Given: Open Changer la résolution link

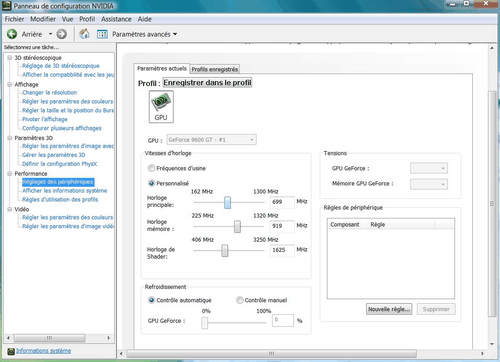Looking at the screenshot, I should 49,92.
